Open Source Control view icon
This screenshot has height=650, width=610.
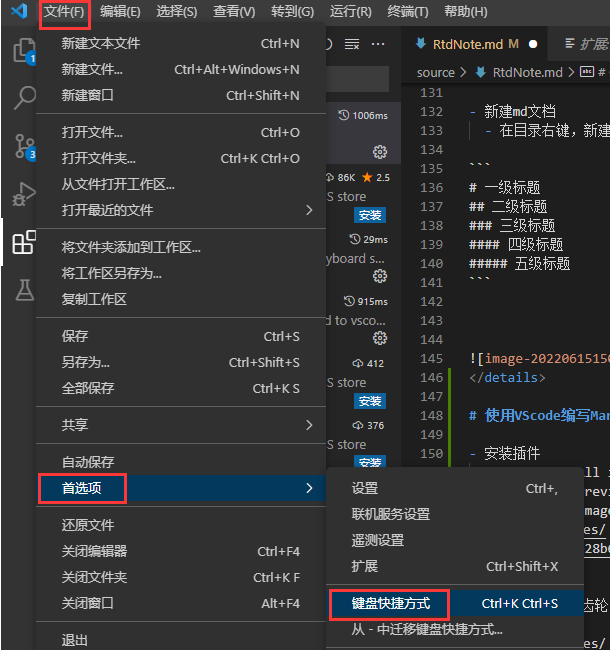(25, 146)
